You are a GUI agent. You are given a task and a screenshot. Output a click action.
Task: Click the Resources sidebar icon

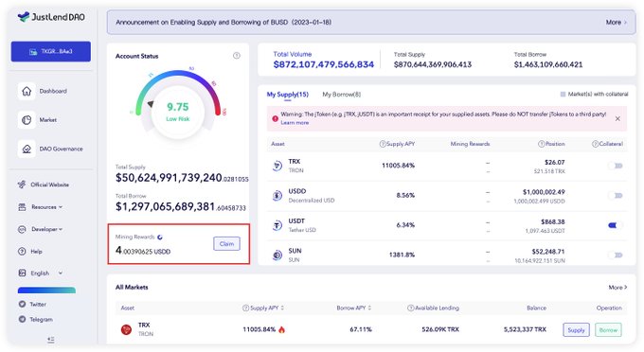click(x=22, y=207)
